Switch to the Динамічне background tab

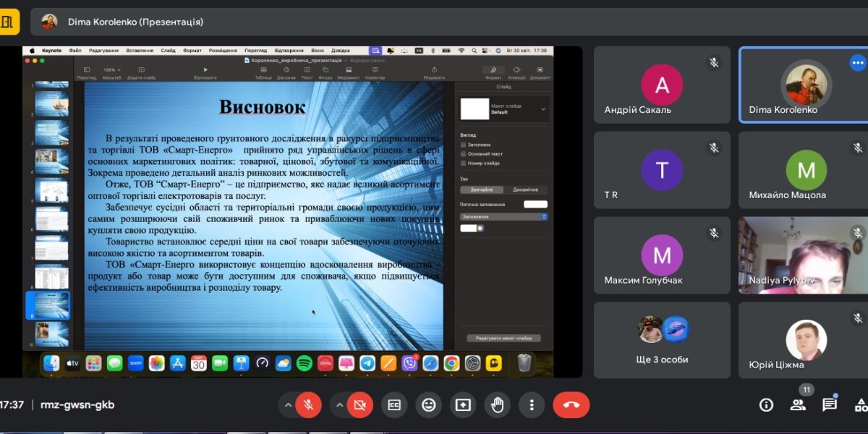click(525, 190)
